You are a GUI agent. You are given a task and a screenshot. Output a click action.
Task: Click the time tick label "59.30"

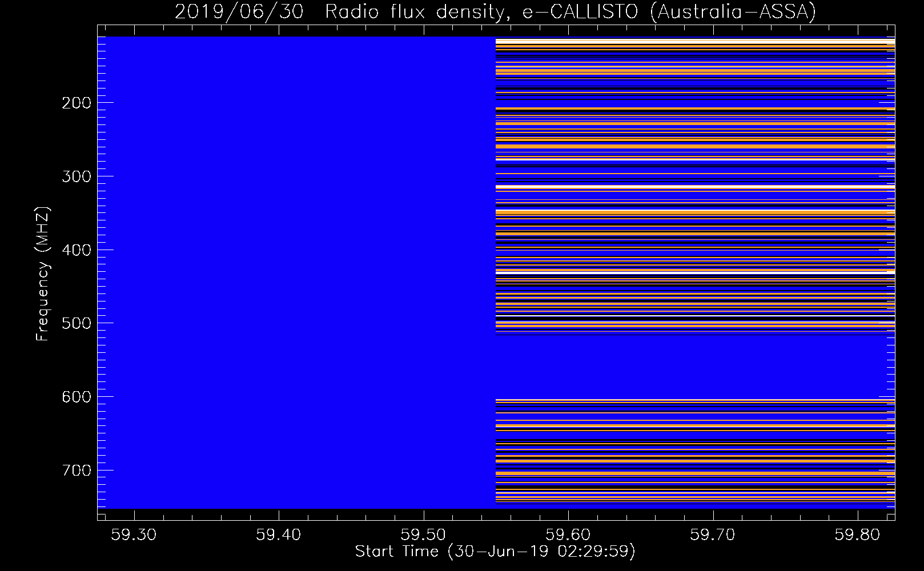[x=134, y=534]
